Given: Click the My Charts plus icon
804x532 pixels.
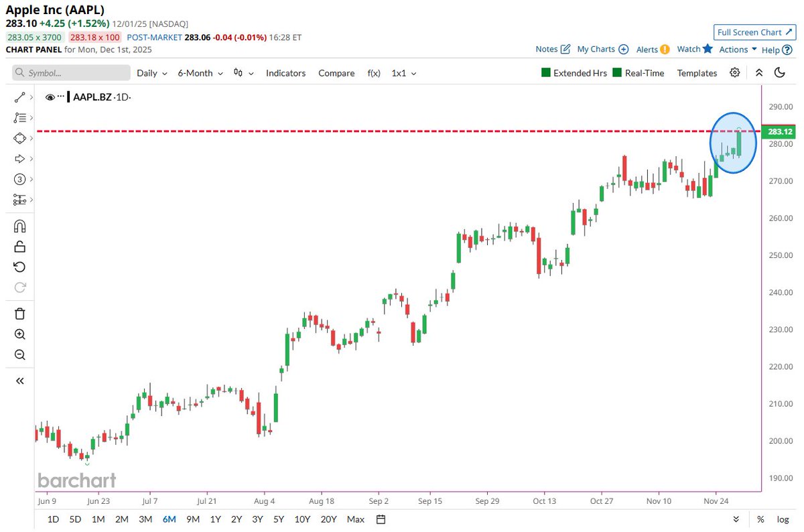Looking at the screenshot, I should point(623,49).
